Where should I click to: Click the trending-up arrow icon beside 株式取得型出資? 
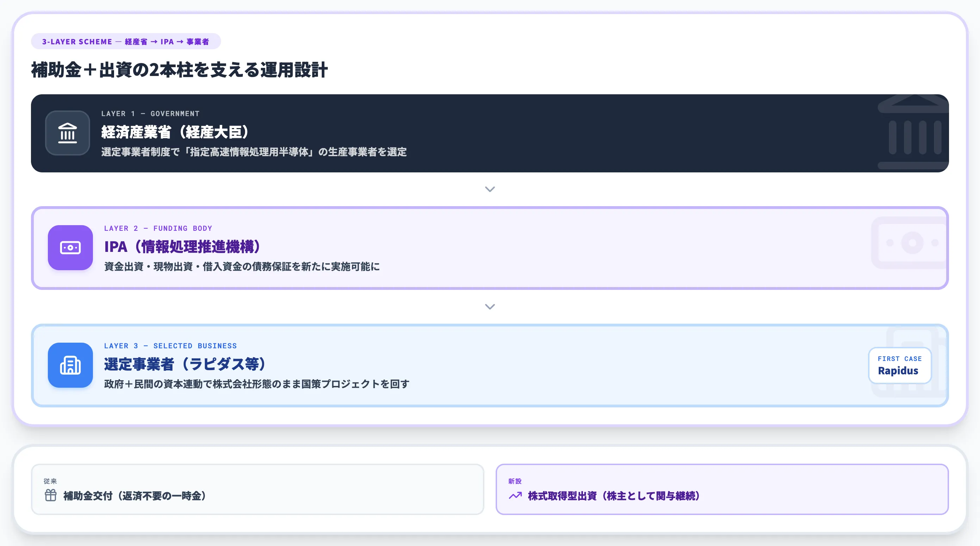tap(515, 495)
